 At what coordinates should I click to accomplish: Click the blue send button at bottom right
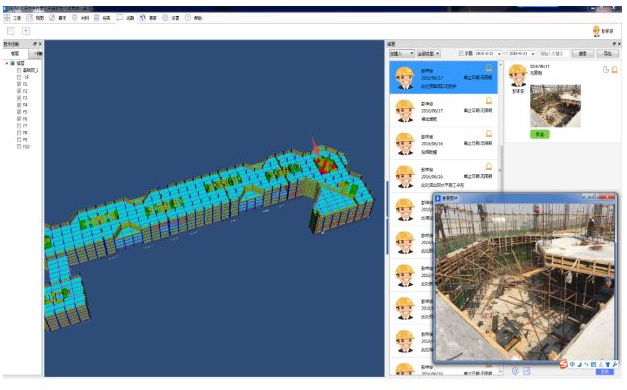click(604, 372)
